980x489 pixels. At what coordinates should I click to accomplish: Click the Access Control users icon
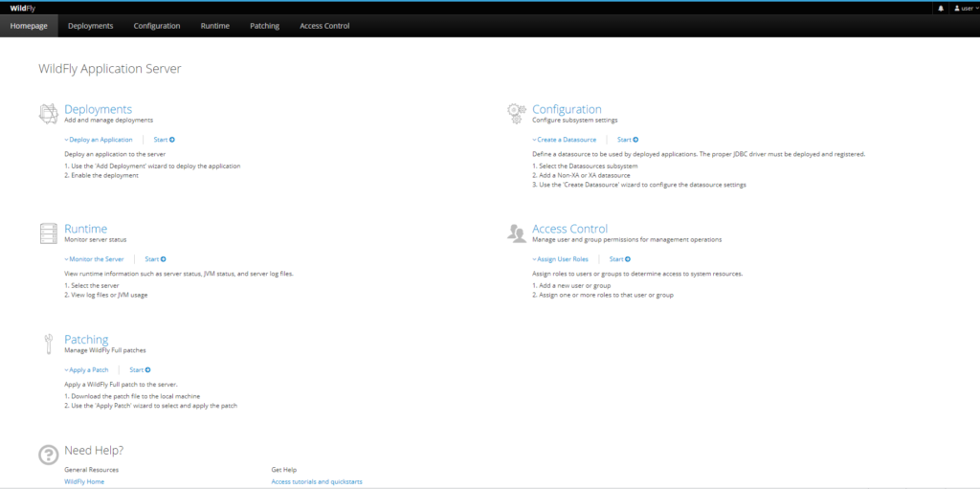click(516, 233)
